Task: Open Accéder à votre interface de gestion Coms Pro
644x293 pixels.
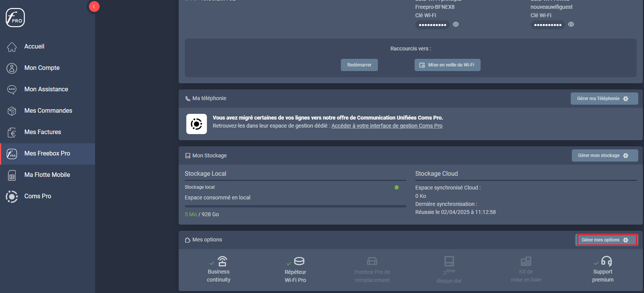Action: click(x=387, y=126)
